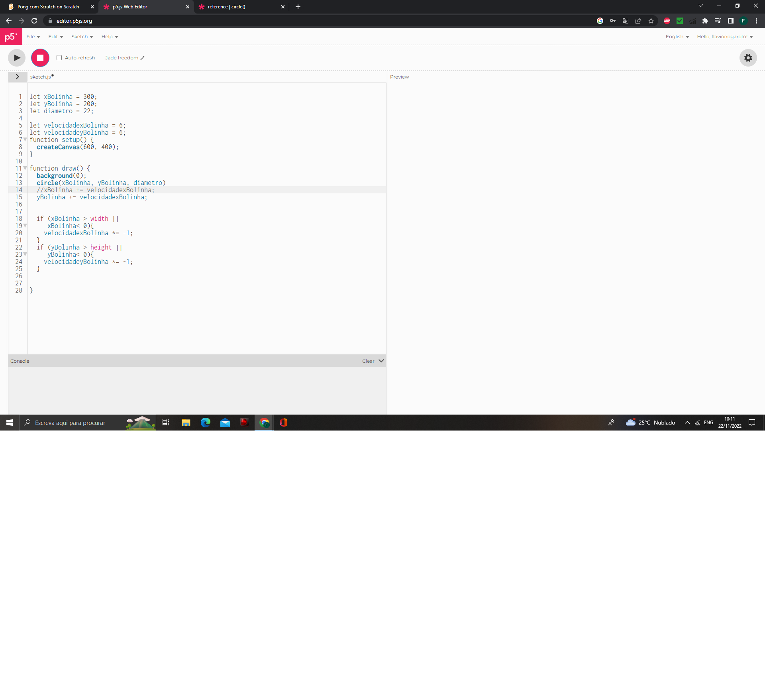Open the Google Translate page icon
The height and width of the screenshot is (700, 765).
click(x=626, y=21)
